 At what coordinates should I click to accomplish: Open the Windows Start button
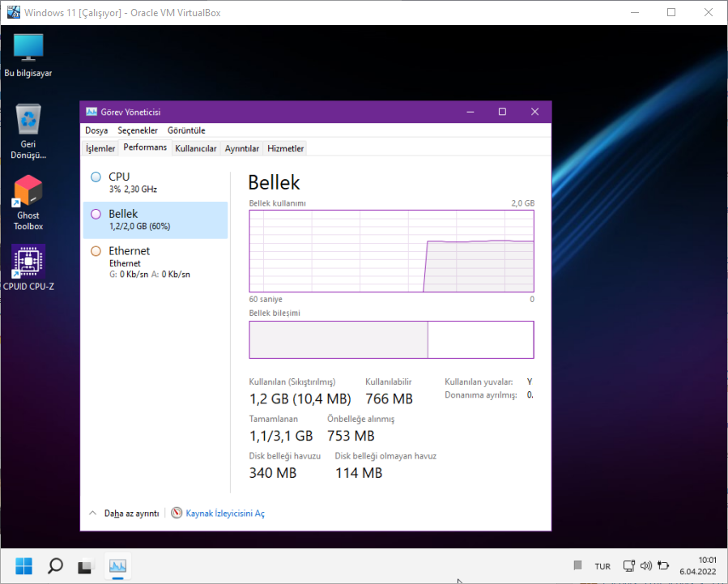[x=23, y=566]
